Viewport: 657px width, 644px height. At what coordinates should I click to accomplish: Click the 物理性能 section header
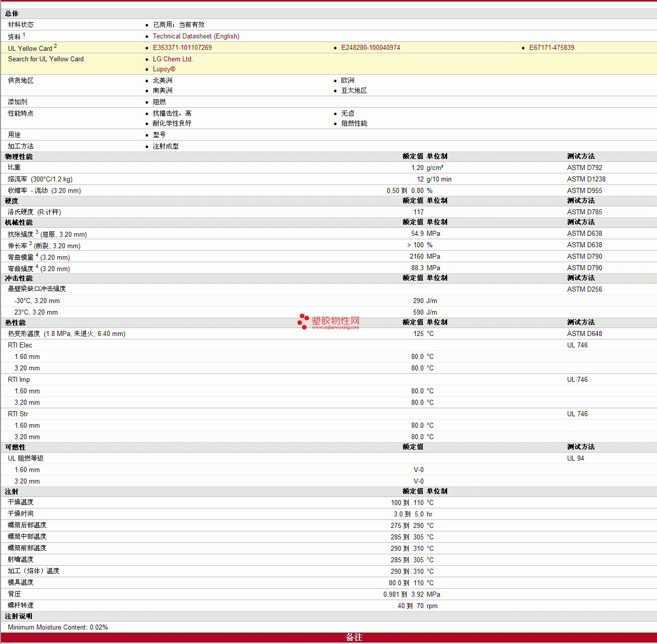pos(19,157)
